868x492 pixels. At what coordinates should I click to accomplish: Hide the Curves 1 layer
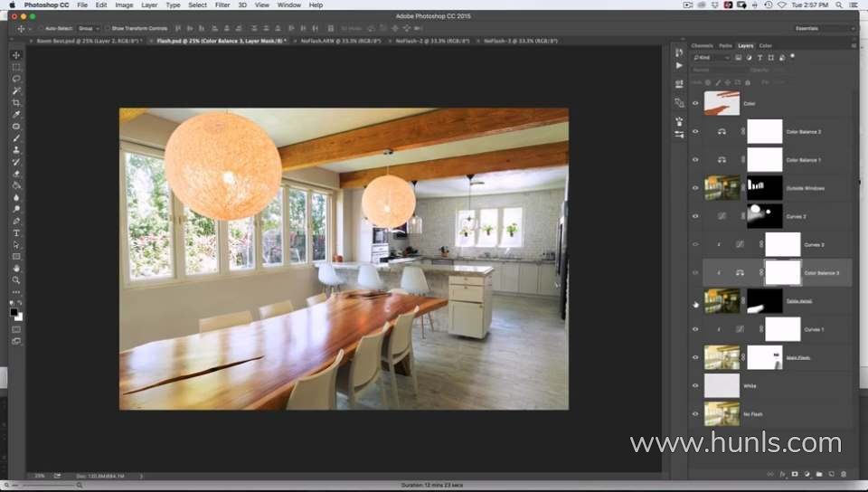point(695,329)
